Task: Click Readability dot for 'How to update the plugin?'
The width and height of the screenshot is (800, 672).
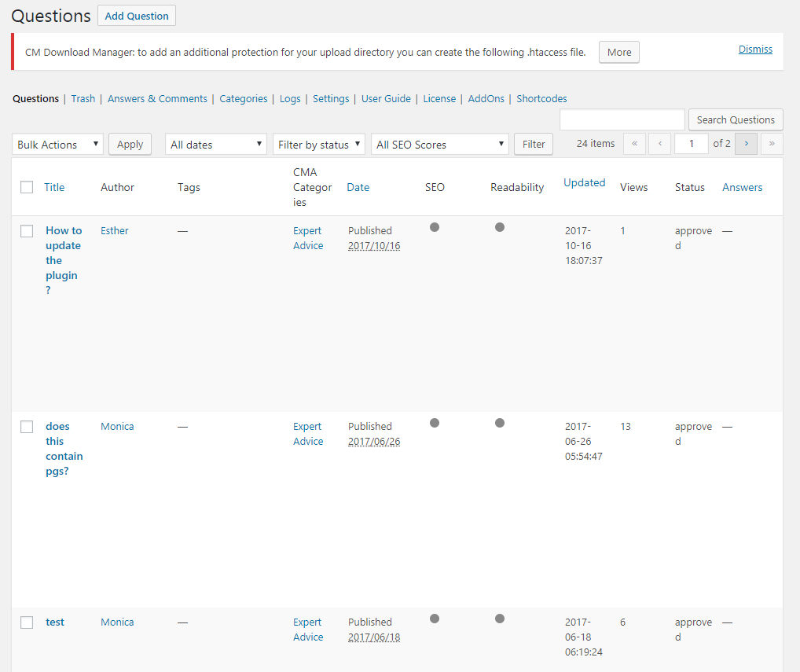Action: click(x=500, y=227)
